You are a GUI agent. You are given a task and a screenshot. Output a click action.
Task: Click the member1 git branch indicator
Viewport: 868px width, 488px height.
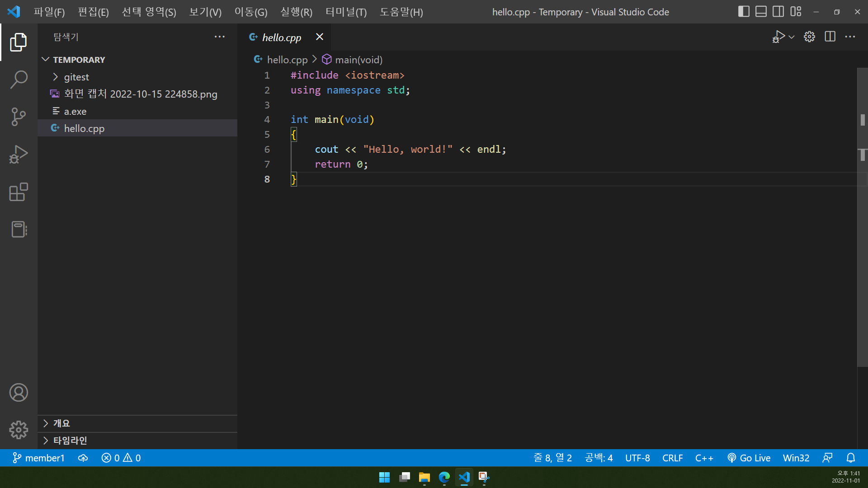[38, 458]
